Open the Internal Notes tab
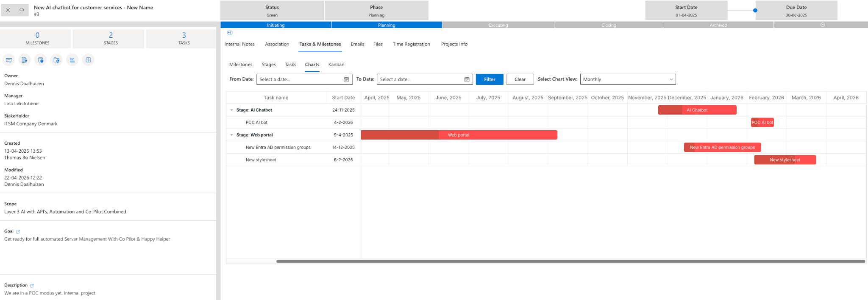868x300 pixels. pyautogui.click(x=239, y=44)
